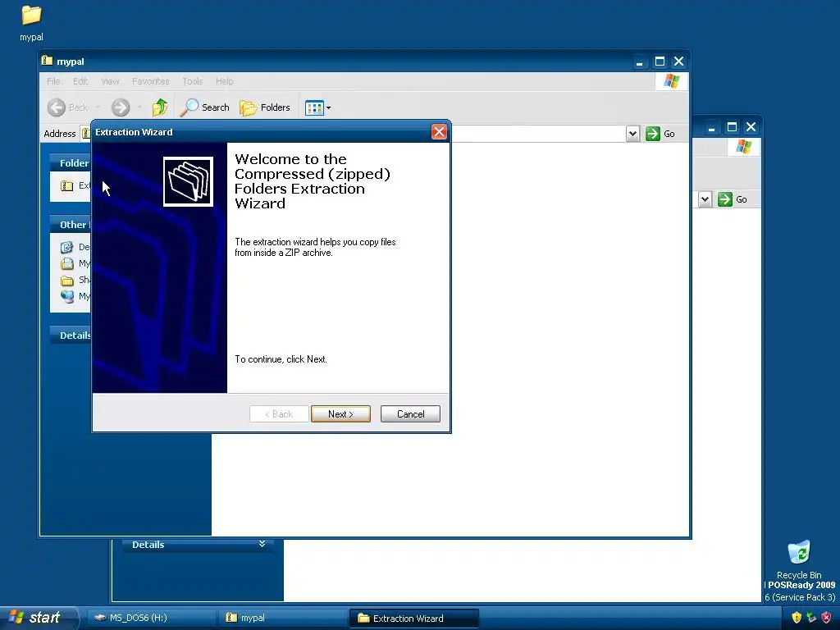Click Next in the Extraction Wizard
Image resolution: width=840 pixels, height=630 pixels.
tap(340, 413)
